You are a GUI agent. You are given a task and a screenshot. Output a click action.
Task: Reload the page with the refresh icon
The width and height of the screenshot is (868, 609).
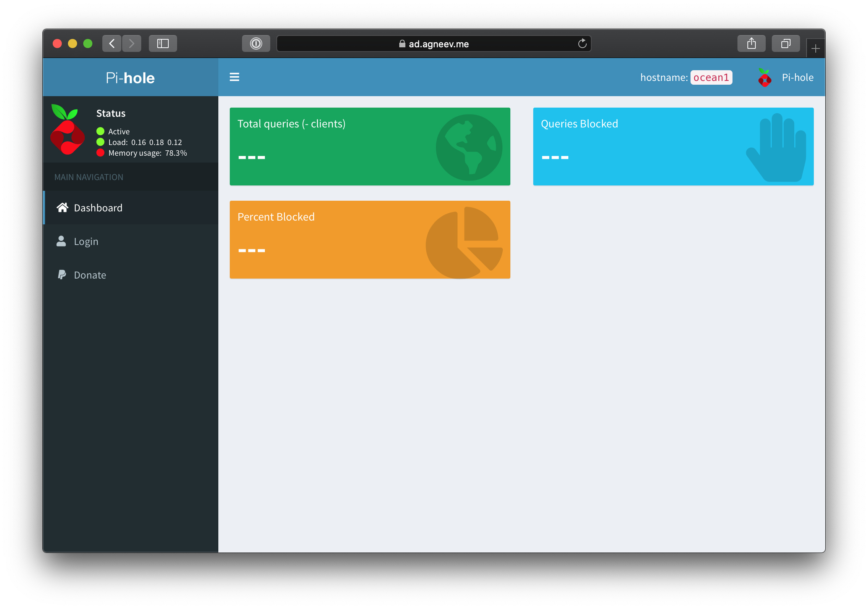(x=582, y=43)
